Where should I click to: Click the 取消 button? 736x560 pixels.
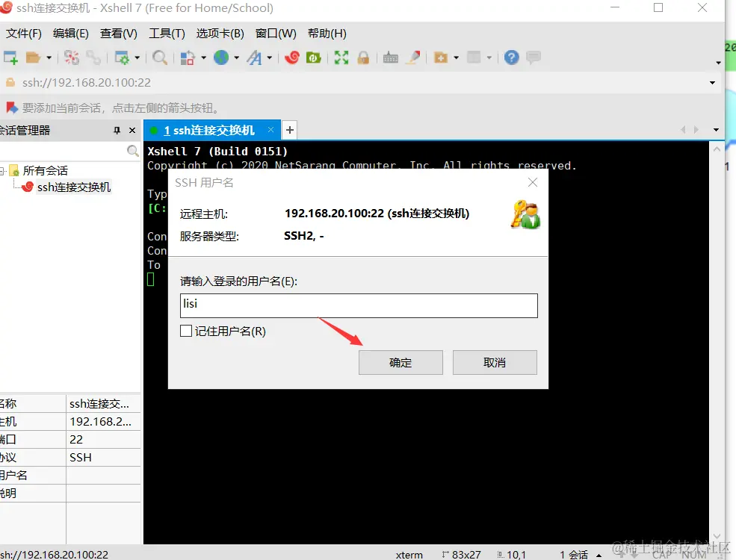(495, 363)
